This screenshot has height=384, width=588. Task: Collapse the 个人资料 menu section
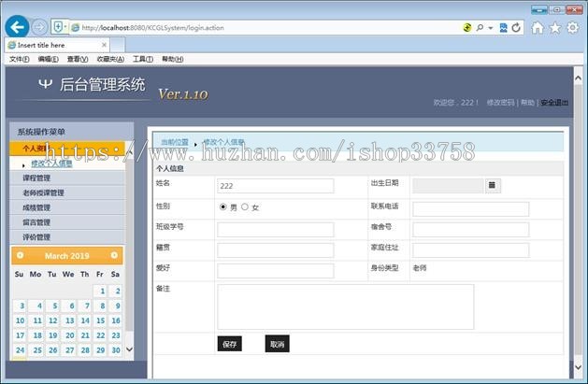[67, 149]
